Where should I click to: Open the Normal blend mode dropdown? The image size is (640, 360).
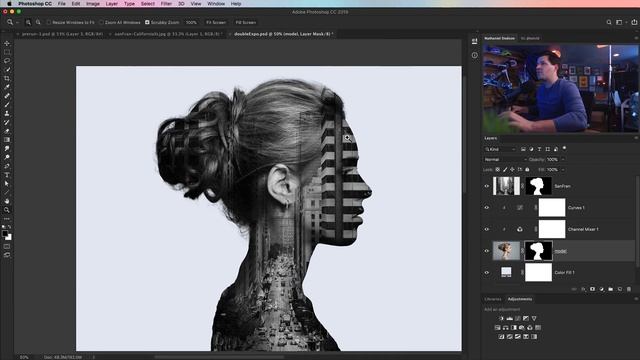coord(505,159)
